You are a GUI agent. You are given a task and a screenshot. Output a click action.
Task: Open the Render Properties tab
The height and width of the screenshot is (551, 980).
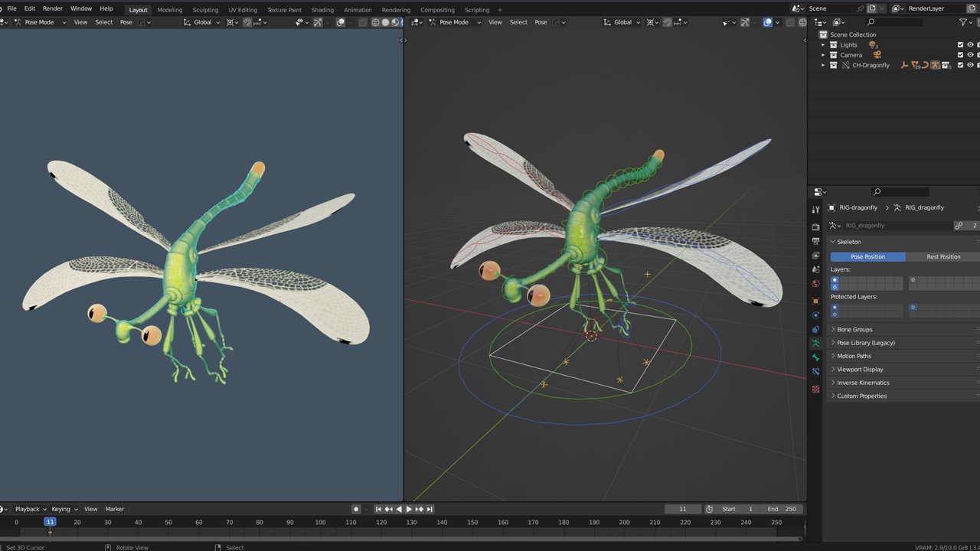tap(815, 227)
